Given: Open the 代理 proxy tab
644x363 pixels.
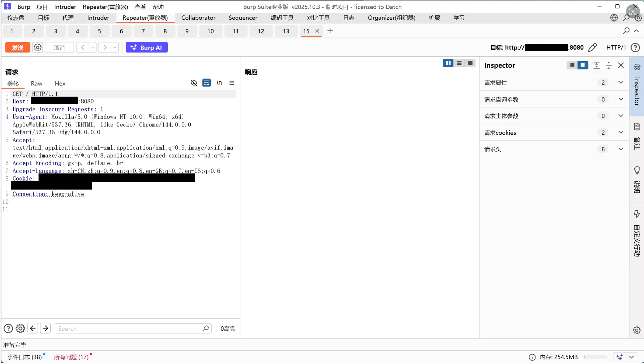Looking at the screenshot, I should (68, 18).
